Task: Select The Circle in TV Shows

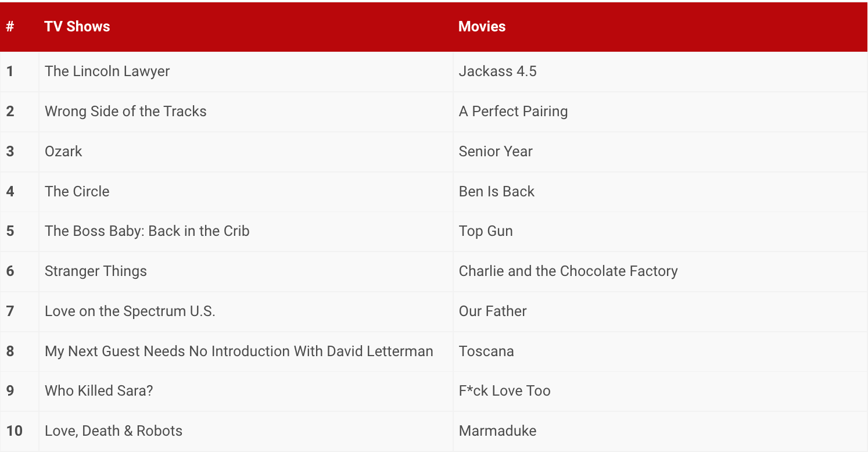Action: point(77,192)
